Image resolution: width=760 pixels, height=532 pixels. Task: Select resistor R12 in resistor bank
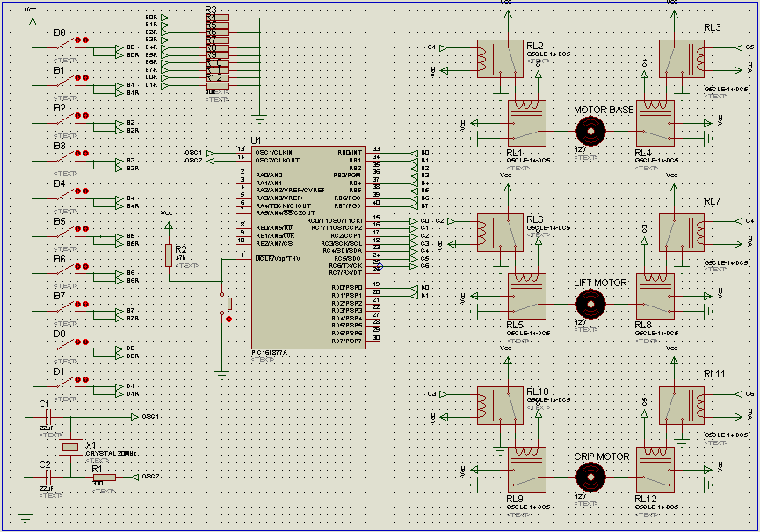(217, 78)
